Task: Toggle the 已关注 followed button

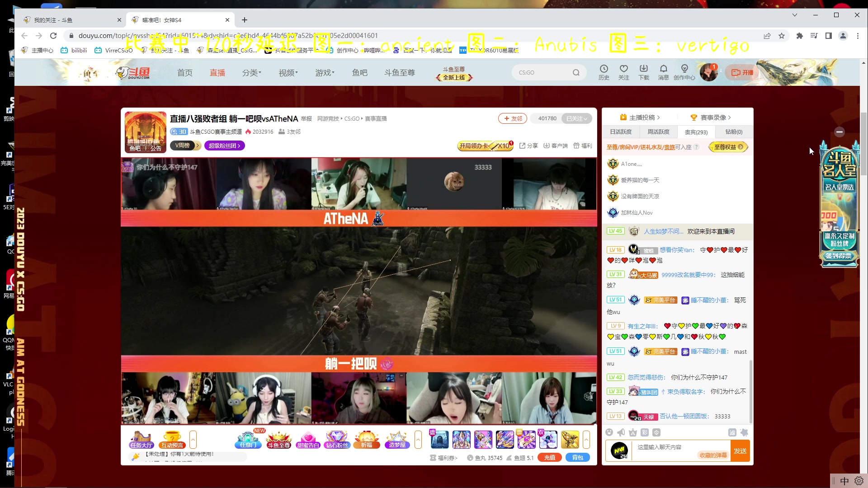Action: [x=576, y=118]
